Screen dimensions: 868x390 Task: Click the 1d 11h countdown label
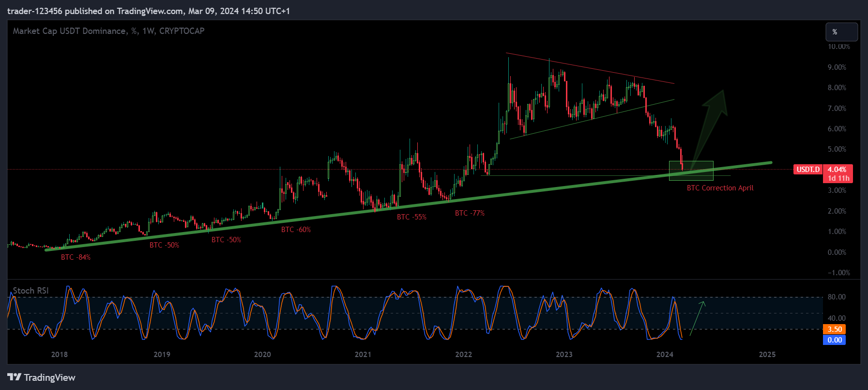pos(838,178)
